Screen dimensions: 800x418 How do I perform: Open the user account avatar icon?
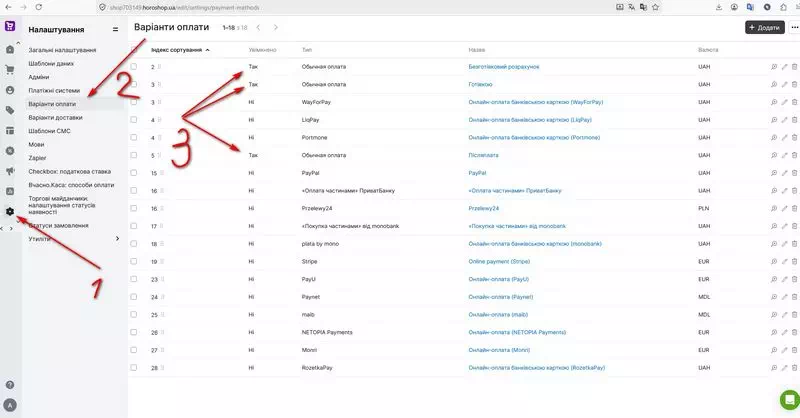(x=10, y=405)
